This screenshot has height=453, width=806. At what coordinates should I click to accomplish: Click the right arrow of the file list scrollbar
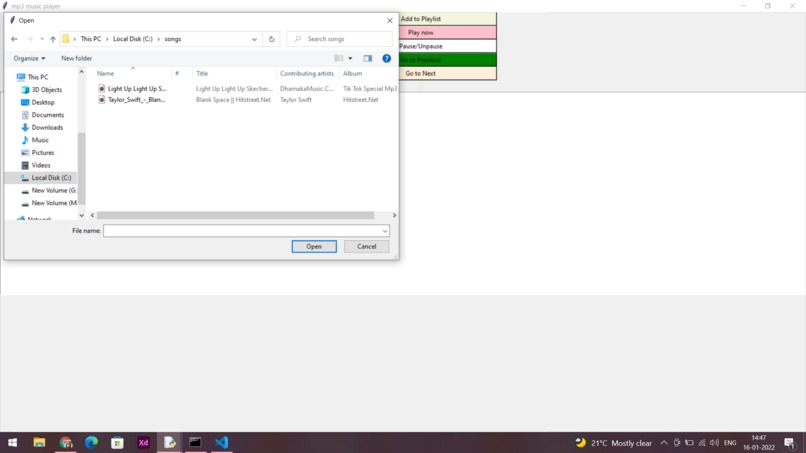pos(394,215)
